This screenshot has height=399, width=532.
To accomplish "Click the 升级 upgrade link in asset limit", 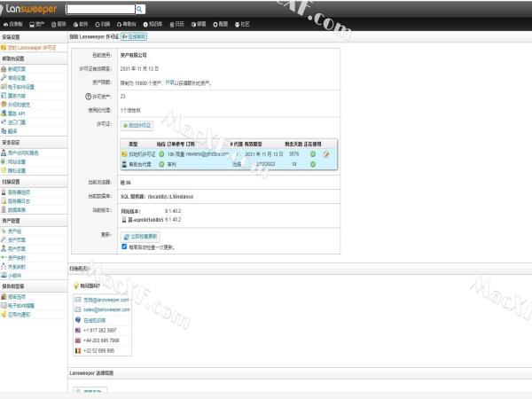I will [169, 82].
